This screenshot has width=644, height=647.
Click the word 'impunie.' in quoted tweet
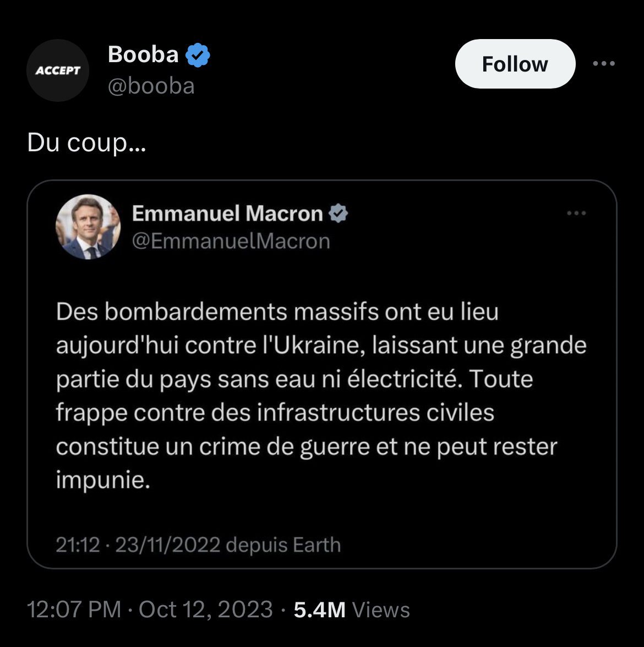(103, 480)
